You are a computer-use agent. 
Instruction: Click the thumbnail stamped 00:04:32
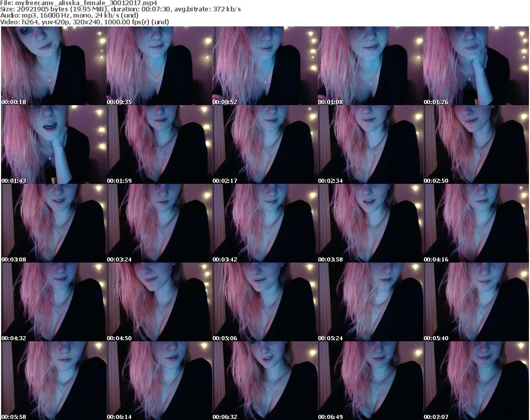tap(54, 302)
